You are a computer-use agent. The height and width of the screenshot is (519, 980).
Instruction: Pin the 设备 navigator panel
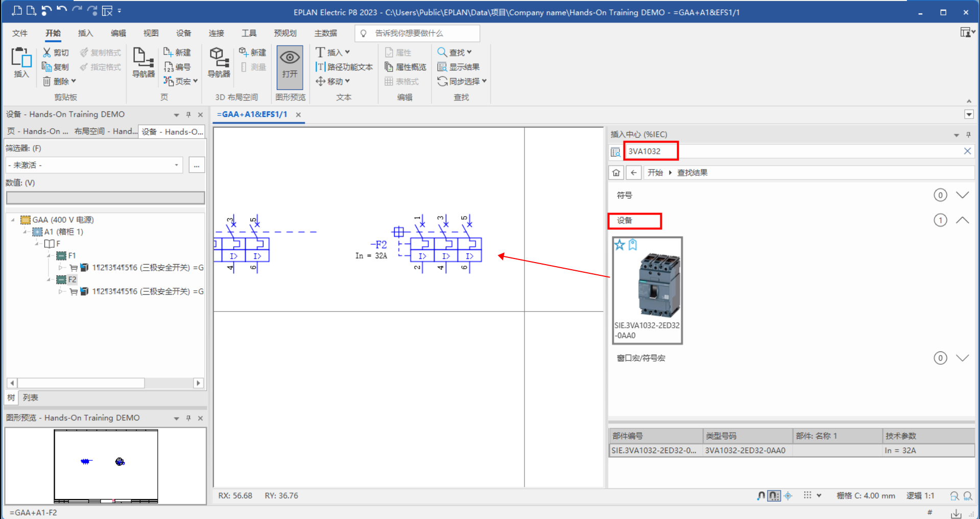(188, 114)
